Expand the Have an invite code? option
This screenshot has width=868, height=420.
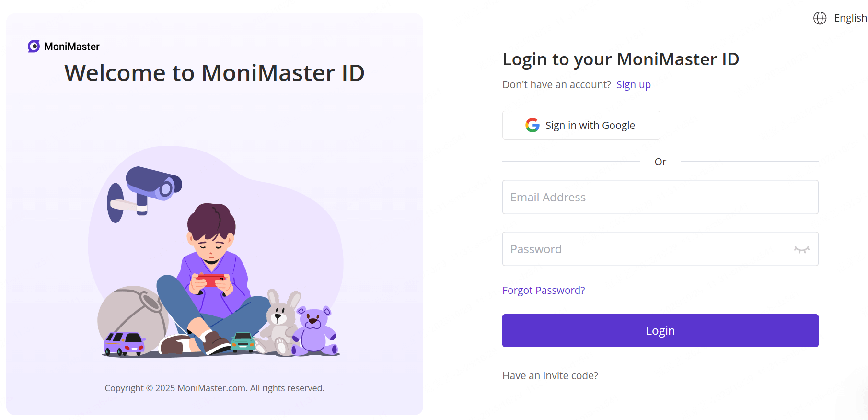pos(550,376)
